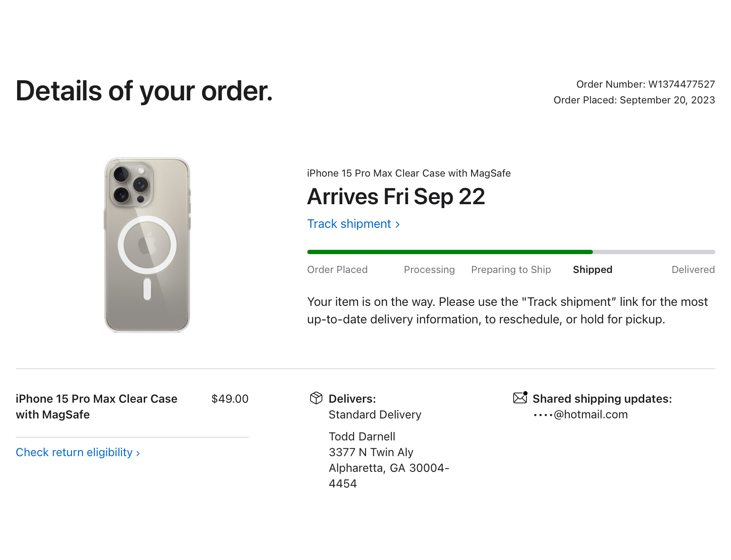Click the recipient name Todd Darnell
Image resolution: width=731 pixels, height=560 pixels.
[x=362, y=436]
